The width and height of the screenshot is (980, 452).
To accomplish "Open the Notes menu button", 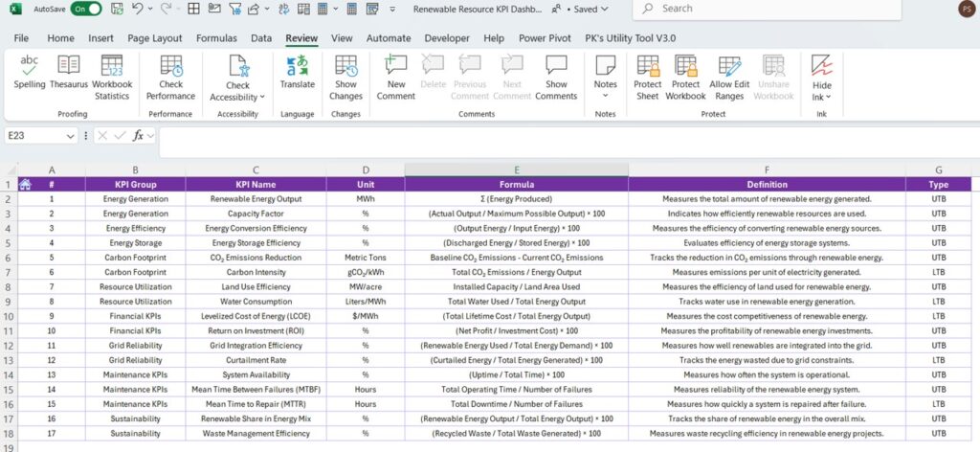I will (605, 79).
